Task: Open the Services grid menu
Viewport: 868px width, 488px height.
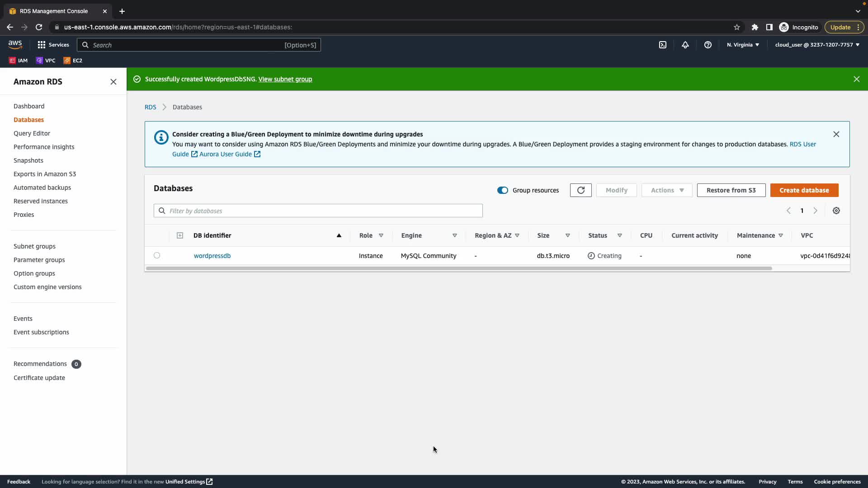Action: click(53, 45)
